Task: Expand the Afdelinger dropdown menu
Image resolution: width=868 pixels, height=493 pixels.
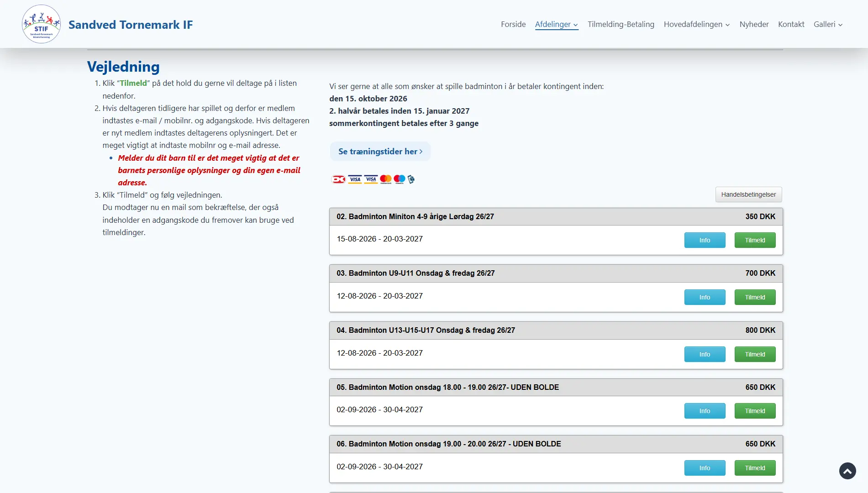Action: [557, 24]
